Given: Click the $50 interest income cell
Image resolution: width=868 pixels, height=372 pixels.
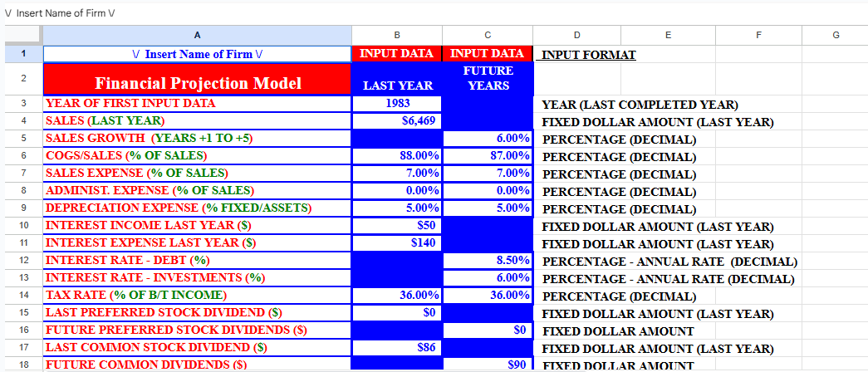Looking at the screenshot, I should click(x=396, y=226).
